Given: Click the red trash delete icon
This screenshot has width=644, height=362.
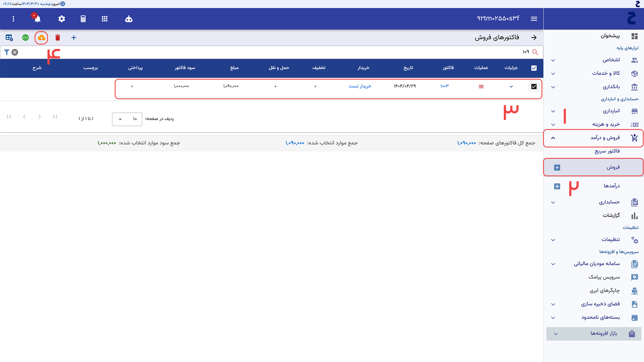Looking at the screenshot, I should coord(58,38).
